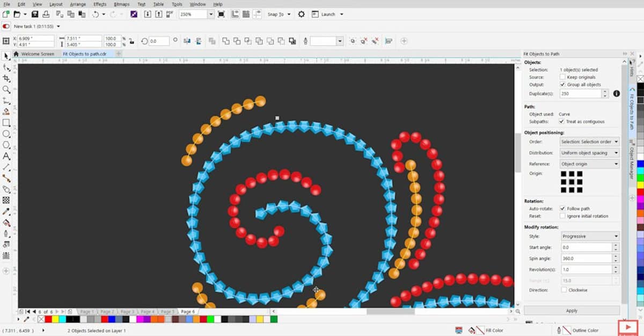Screen dimensions: 644x336
Task: Uncheck Group all objects option
Action: [562, 85]
